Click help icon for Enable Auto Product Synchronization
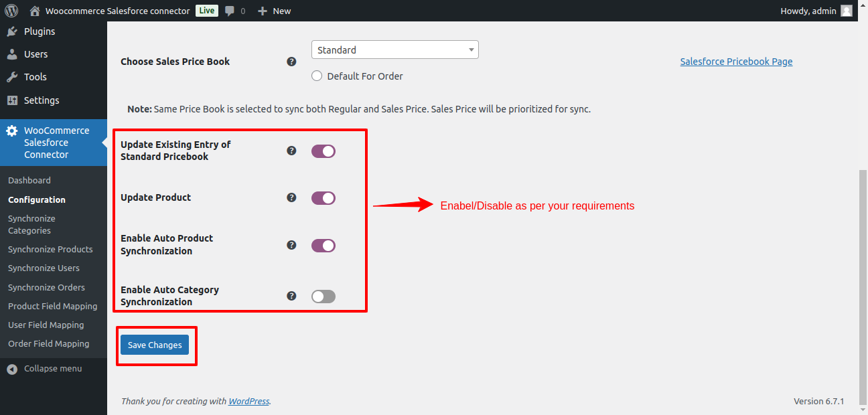The image size is (868, 415). (x=291, y=245)
